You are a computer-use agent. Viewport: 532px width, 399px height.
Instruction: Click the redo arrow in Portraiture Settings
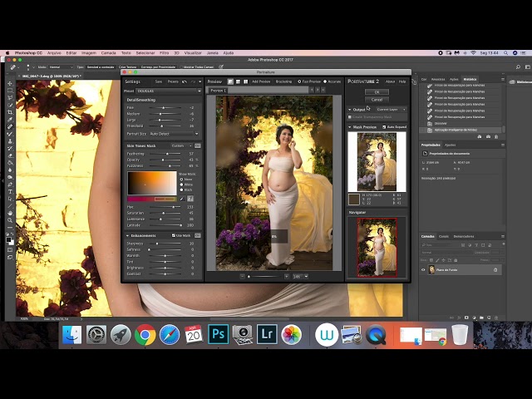click(193, 81)
